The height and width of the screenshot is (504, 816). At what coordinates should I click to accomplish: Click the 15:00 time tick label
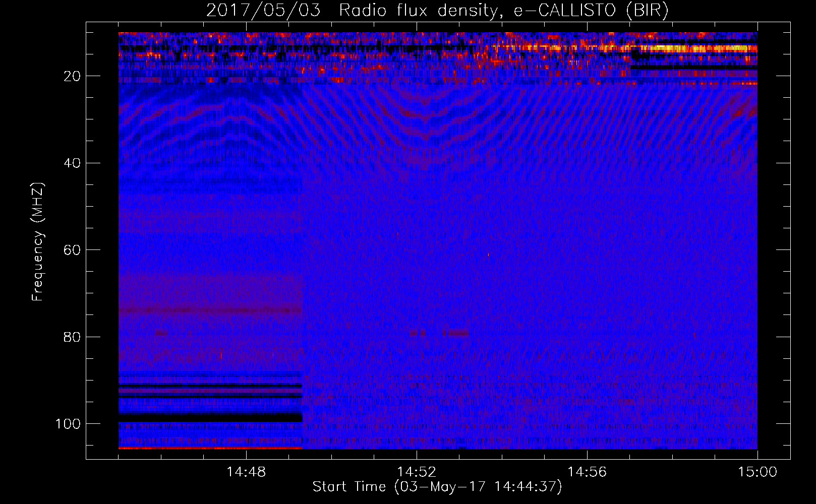tap(757, 472)
